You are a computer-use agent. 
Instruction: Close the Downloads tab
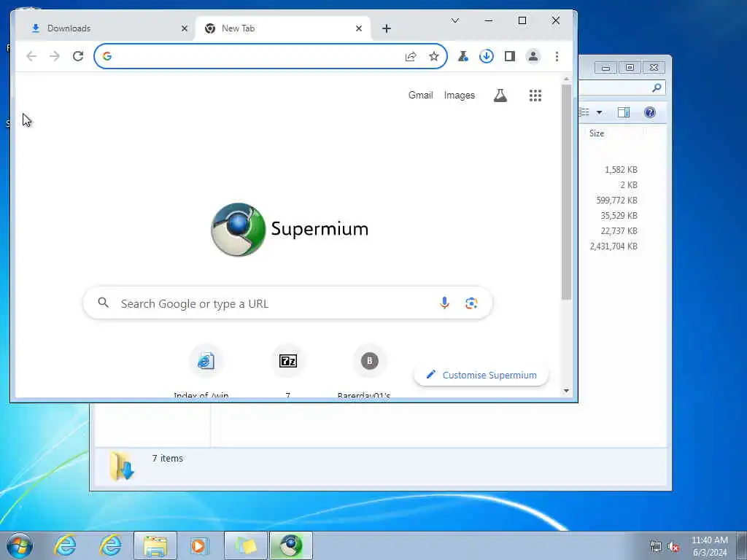(185, 28)
